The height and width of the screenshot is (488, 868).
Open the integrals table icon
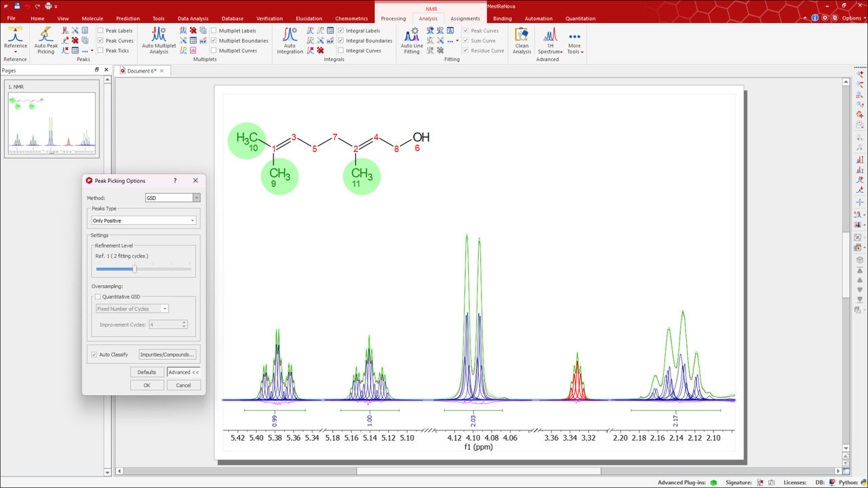coord(330,30)
